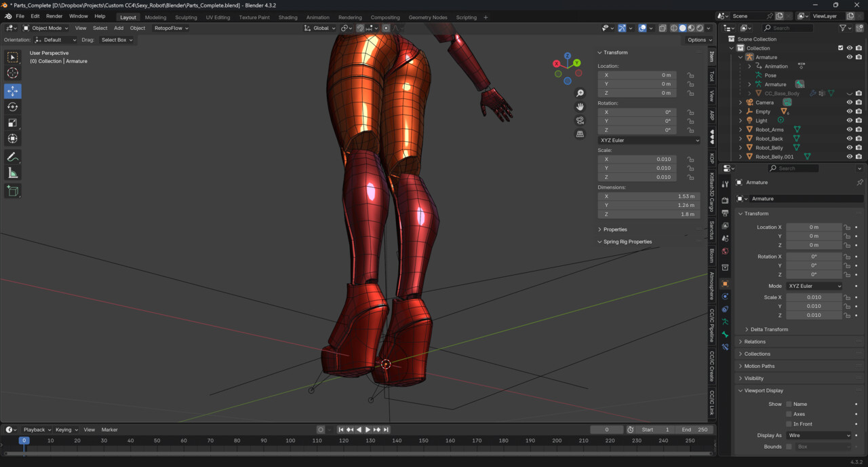Open the Select Box drag dropdown
The image size is (868, 467).
click(x=117, y=40)
